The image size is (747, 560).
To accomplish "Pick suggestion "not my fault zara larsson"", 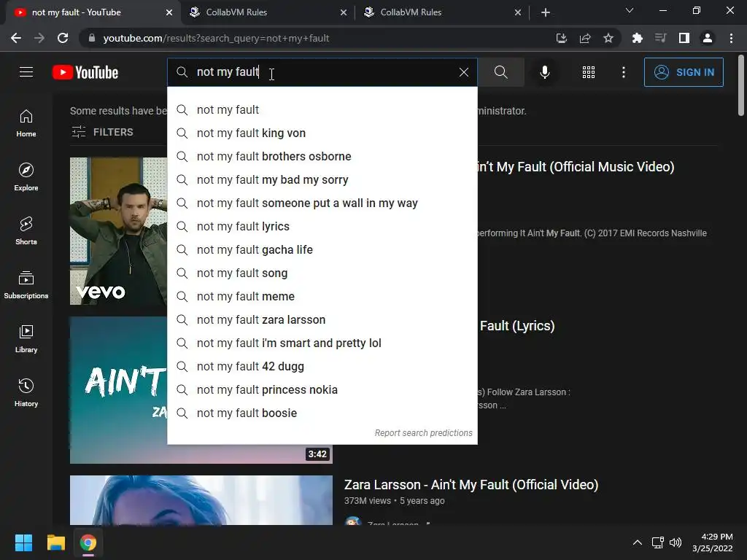I will tap(322, 320).
